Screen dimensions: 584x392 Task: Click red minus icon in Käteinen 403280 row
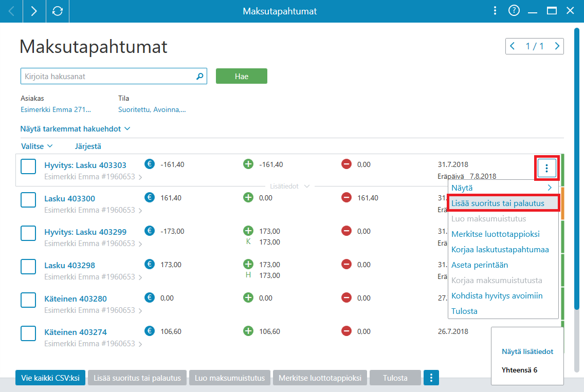(x=346, y=297)
